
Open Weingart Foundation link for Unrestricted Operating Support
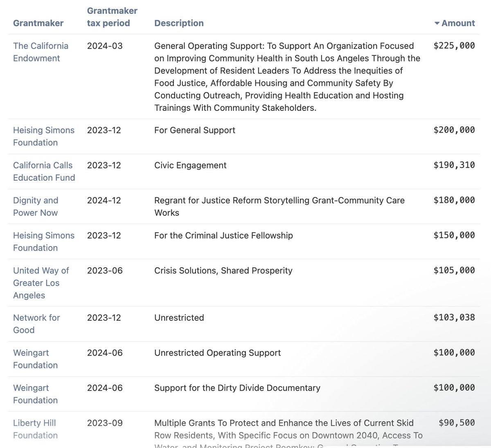point(35,359)
